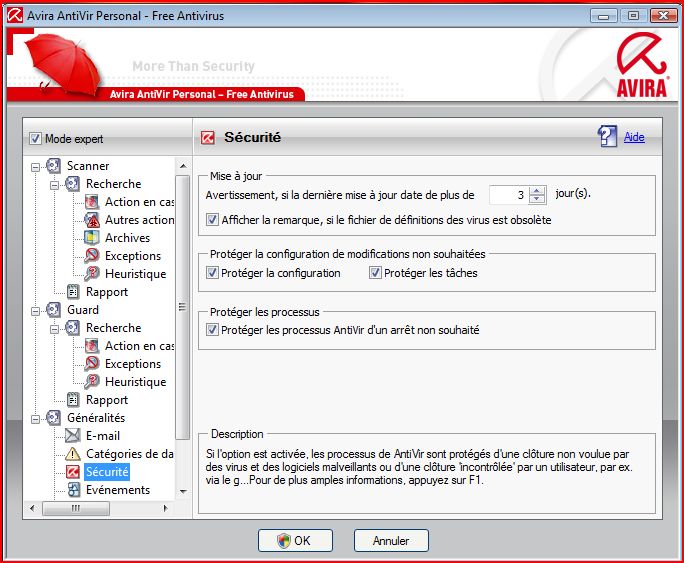Click the E-mail envelope icon
Screen dimensions: 684x563
72,436
